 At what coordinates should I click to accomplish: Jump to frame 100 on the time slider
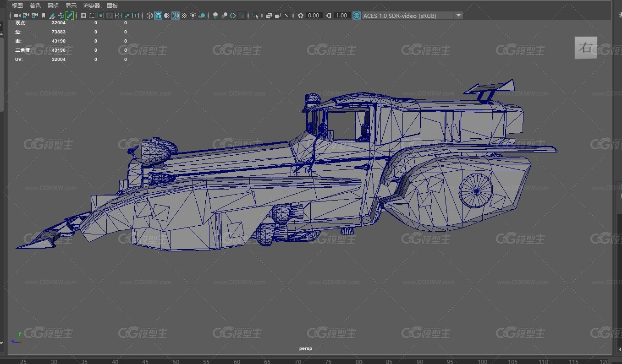[483, 361]
